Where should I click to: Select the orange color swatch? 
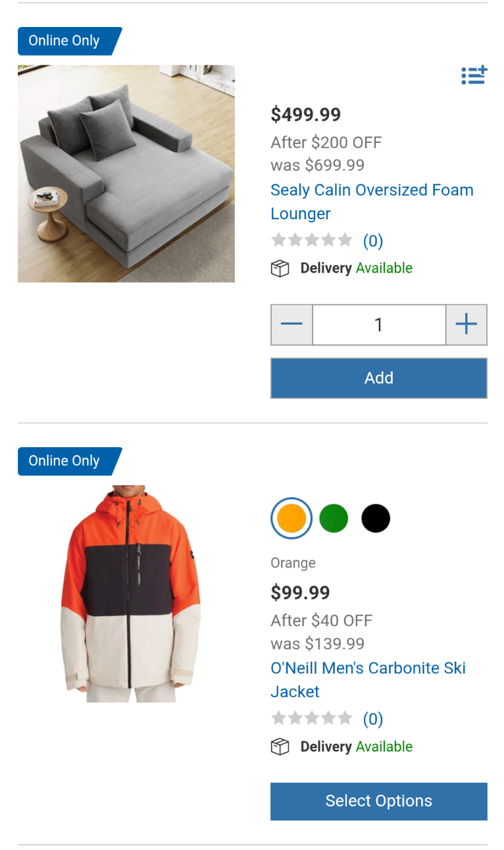coord(291,519)
